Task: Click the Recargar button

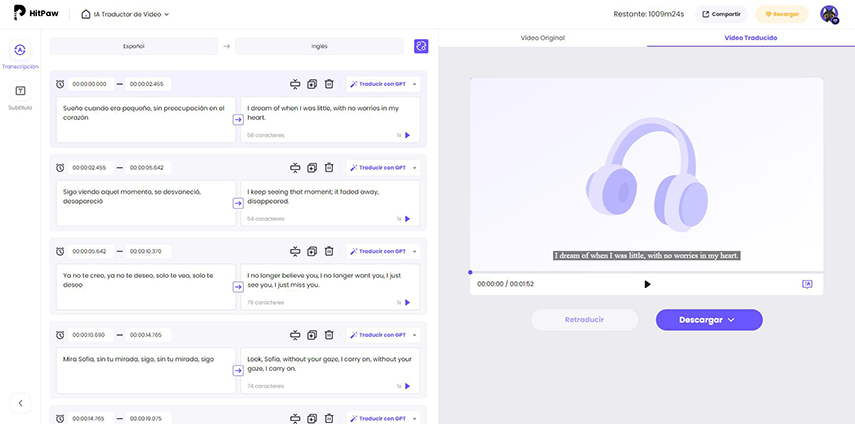Action: 781,14
